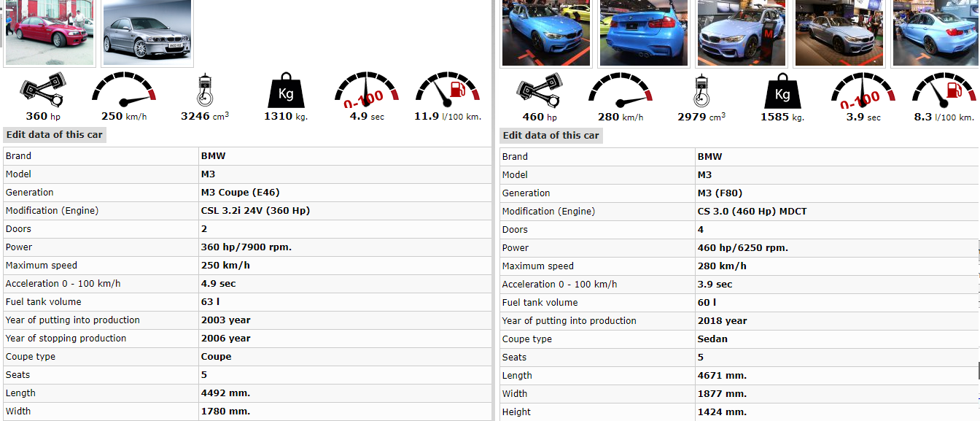Click the 0-100 acceleration gauge above 4.9 sec
The width and height of the screenshot is (980, 421).
click(x=367, y=90)
